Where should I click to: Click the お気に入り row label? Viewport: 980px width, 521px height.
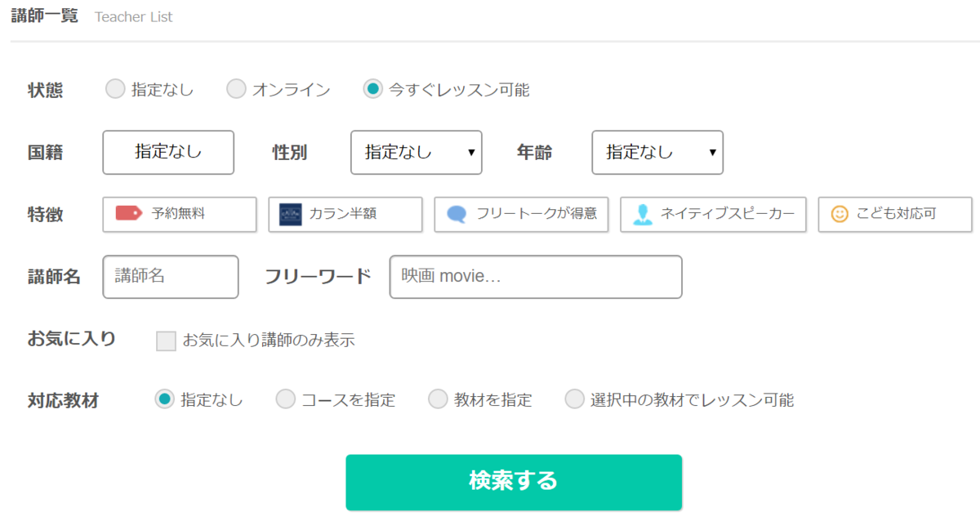click(x=72, y=339)
